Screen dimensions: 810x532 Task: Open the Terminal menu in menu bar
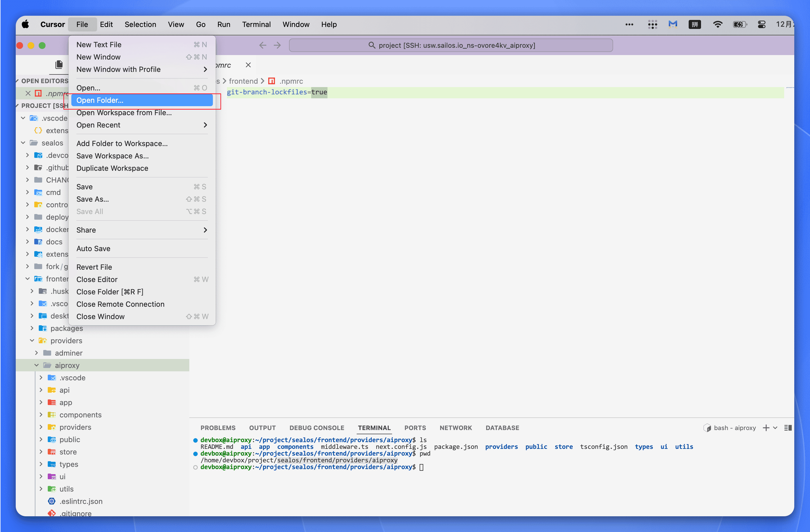(x=256, y=24)
